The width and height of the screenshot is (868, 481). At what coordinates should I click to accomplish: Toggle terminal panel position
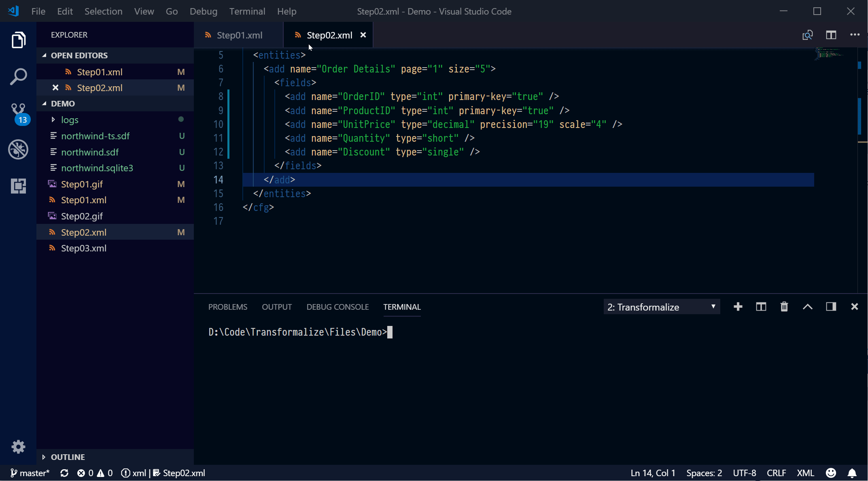(831, 307)
